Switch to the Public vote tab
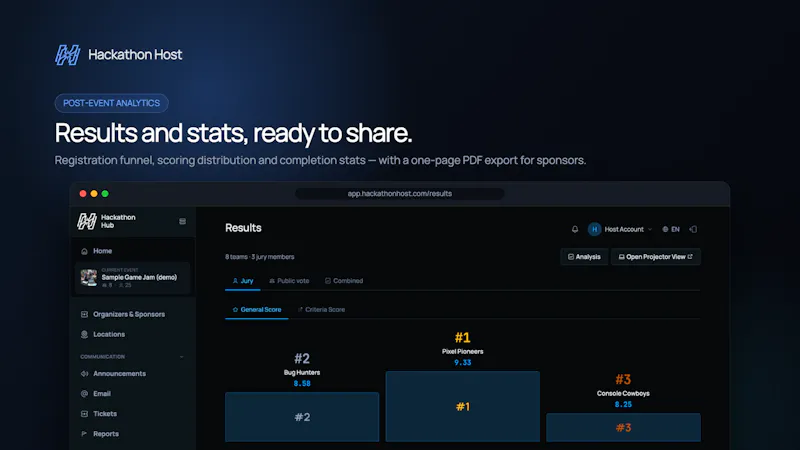This screenshot has height=450, width=800. click(289, 281)
